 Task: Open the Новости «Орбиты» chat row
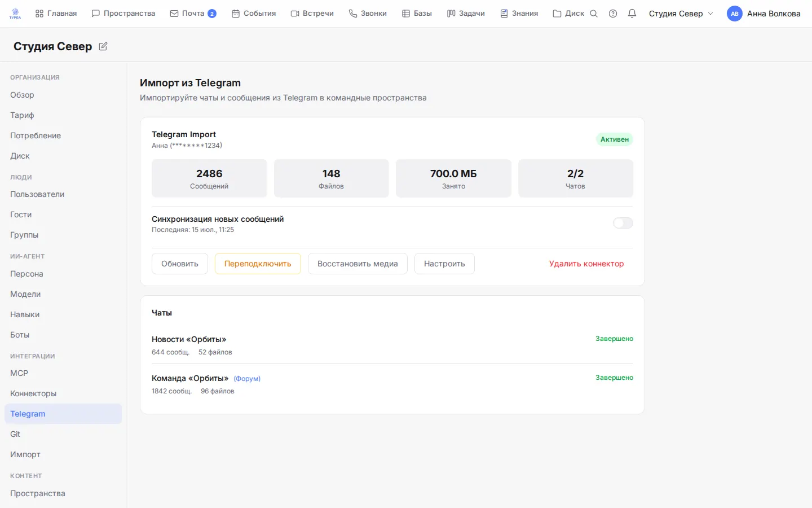(392, 345)
